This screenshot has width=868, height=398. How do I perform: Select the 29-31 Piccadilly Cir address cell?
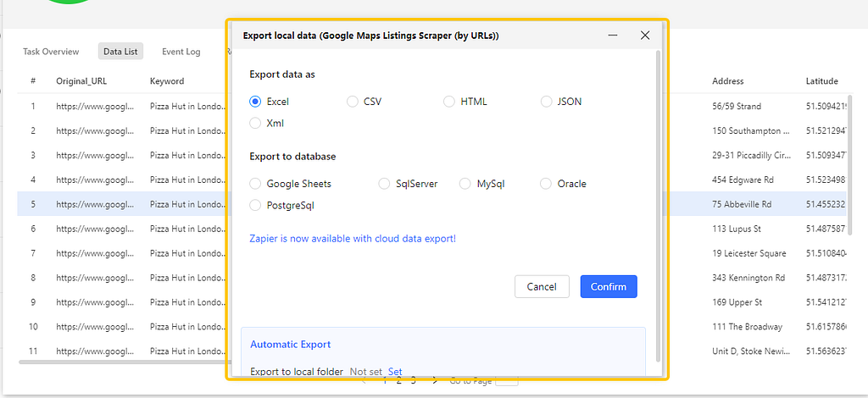[752, 155]
